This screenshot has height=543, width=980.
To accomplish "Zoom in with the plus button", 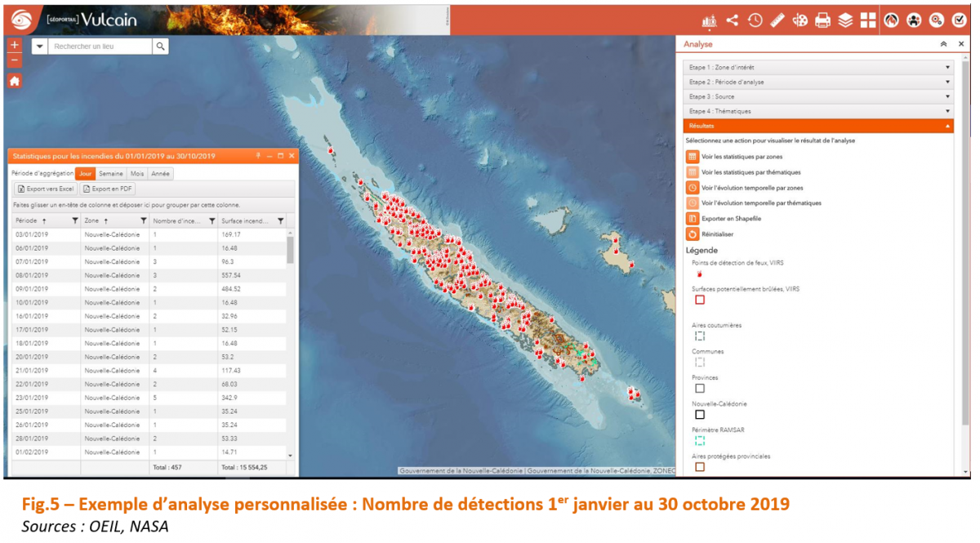I will [15, 45].
